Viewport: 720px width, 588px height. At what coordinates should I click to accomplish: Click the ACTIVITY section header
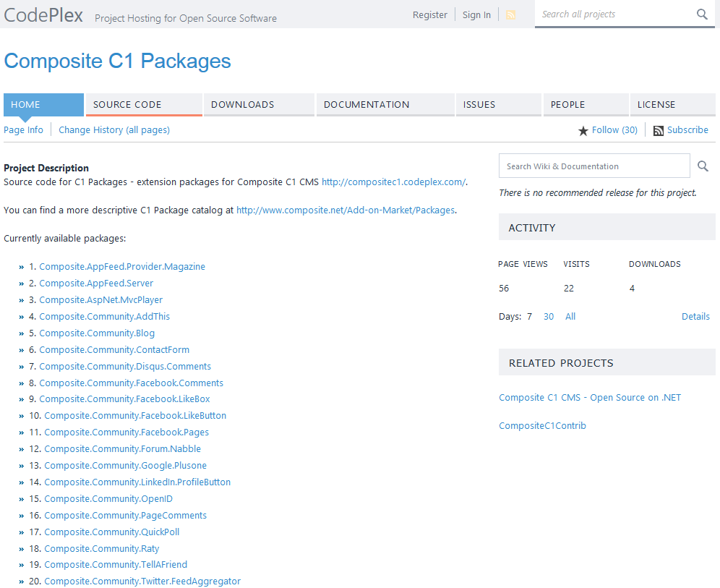607,227
